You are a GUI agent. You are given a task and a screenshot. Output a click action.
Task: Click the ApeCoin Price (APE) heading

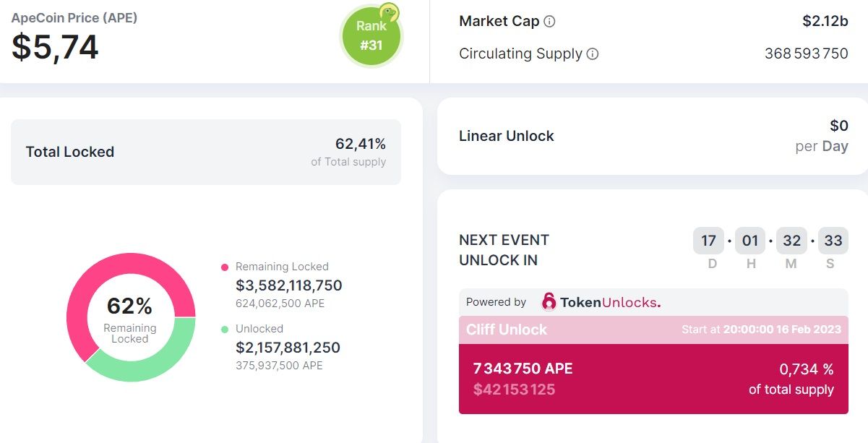pyautogui.click(x=74, y=18)
